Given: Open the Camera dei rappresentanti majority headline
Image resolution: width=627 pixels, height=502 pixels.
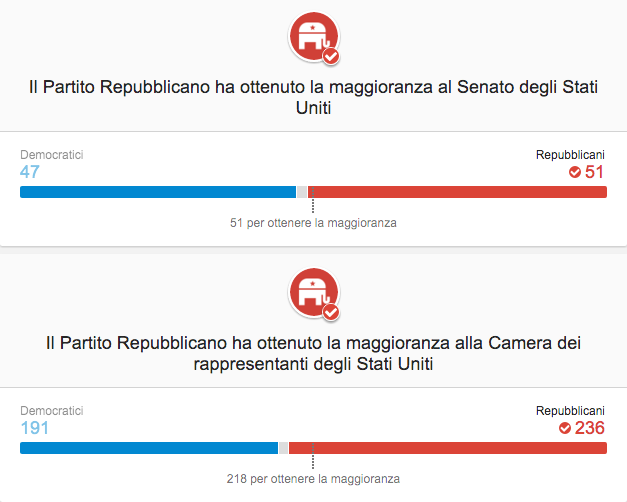Looking at the screenshot, I should [x=313, y=355].
